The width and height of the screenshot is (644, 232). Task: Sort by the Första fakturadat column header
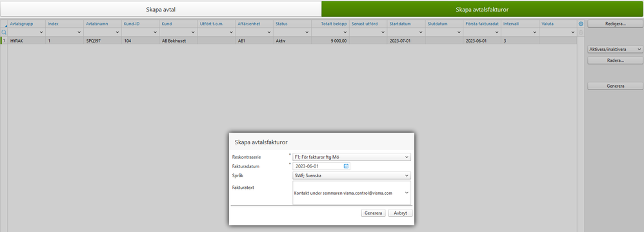coord(481,24)
